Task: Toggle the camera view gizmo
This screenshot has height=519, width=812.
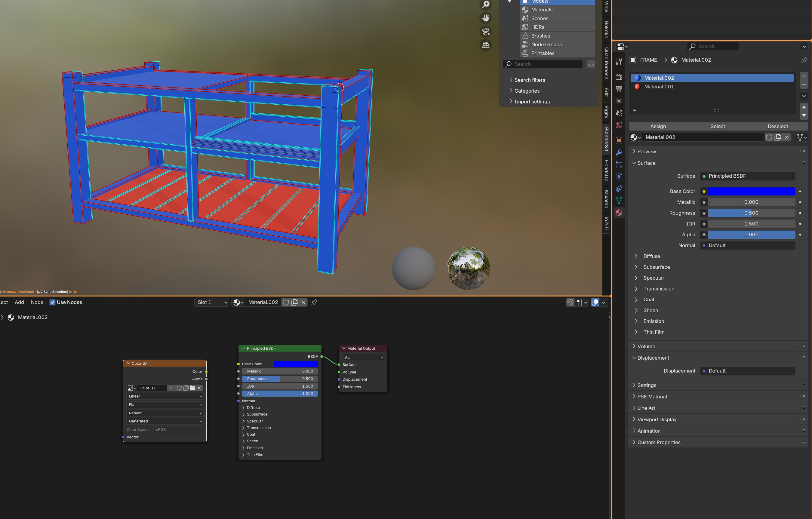Action: pos(486,31)
